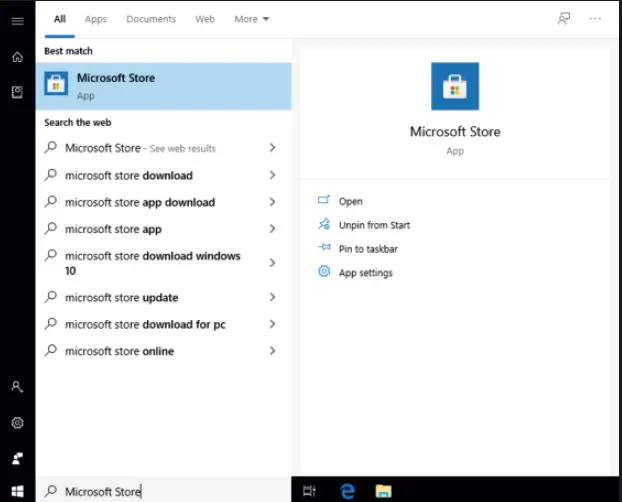The height and width of the screenshot is (502, 622).
Task: Expand arrow beside microsoft store online
Action: [x=272, y=352]
